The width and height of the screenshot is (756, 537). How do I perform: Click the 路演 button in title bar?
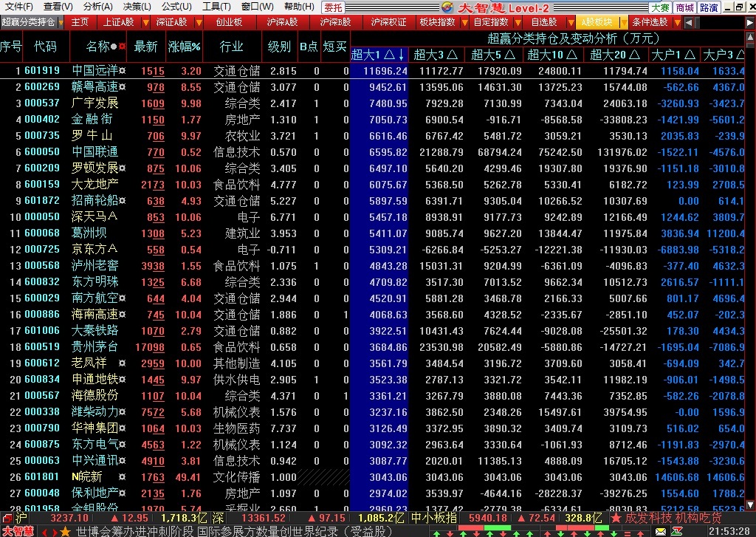click(709, 7)
